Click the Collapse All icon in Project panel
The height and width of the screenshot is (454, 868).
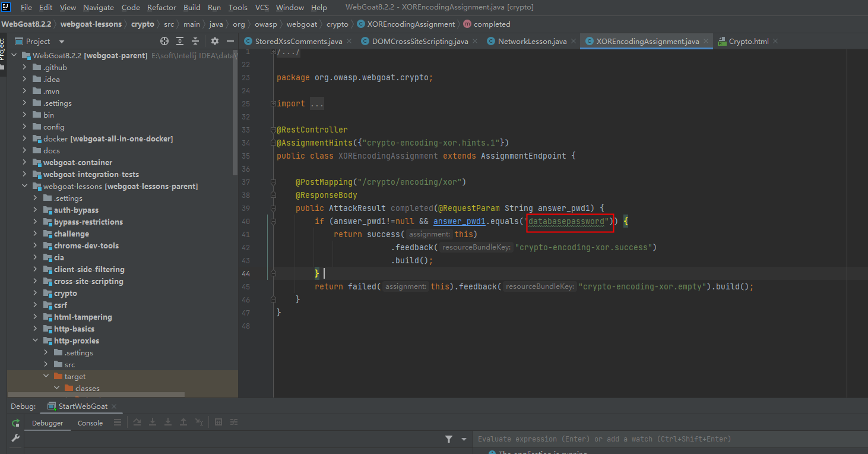coord(195,41)
